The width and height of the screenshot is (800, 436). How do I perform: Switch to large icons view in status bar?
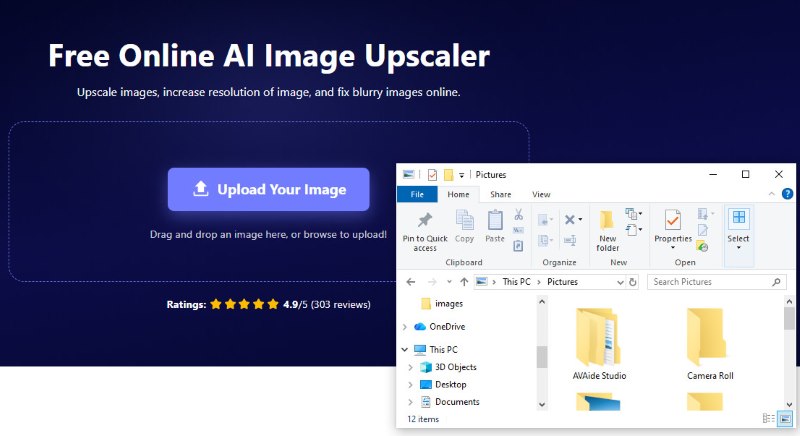785,419
